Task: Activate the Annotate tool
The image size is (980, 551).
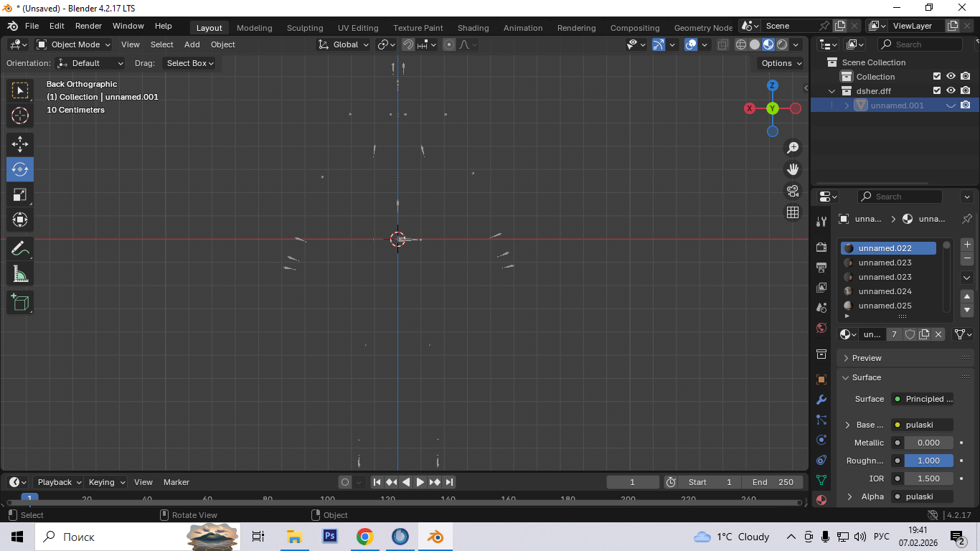Action: (20, 249)
